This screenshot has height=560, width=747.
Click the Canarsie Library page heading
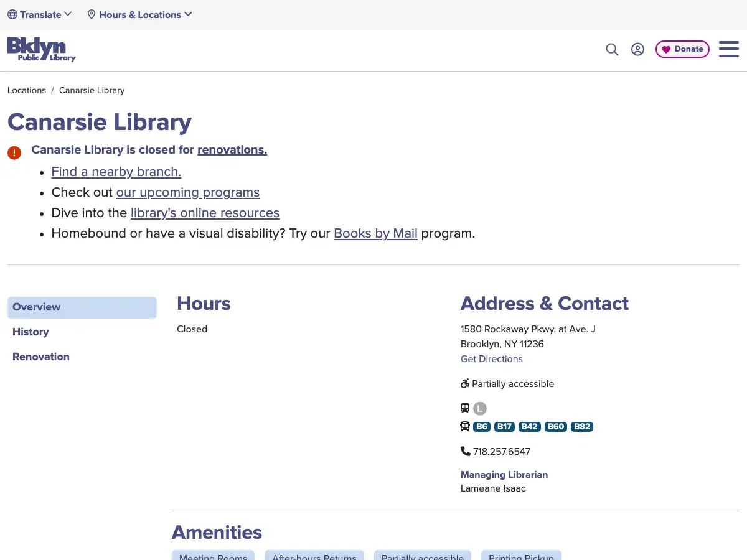[100, 122]
